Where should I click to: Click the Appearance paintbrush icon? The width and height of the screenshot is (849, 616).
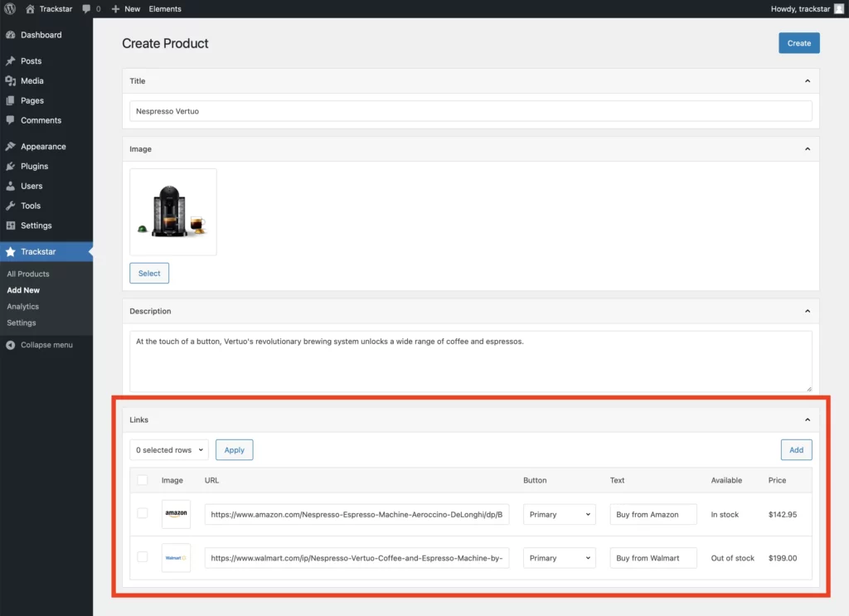pyautogui.click(x=10, y=146)
